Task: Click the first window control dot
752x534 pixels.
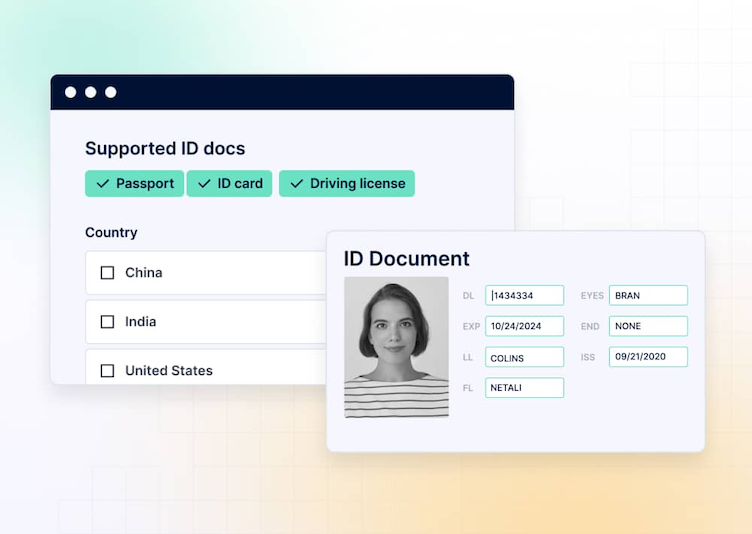Action: click(x=71, y=92)
